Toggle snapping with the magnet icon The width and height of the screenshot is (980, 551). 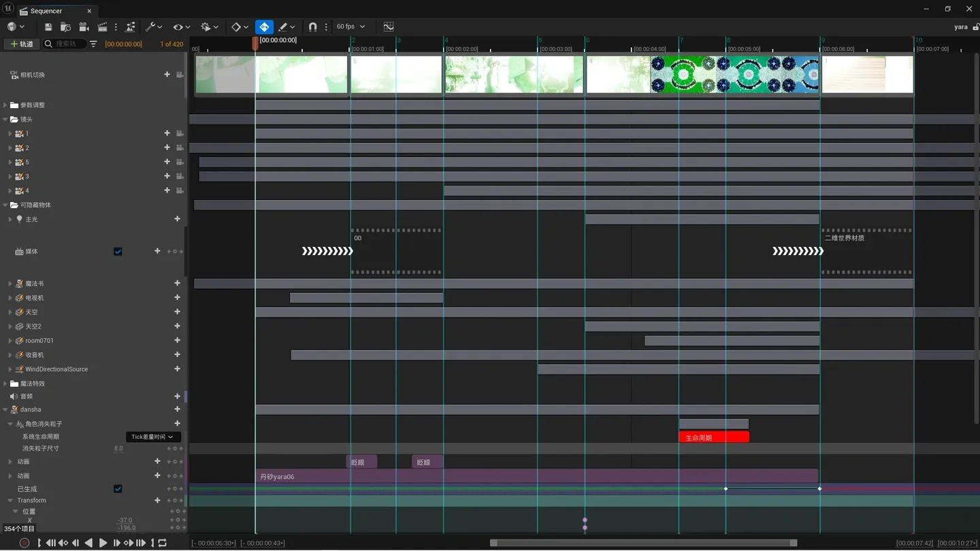[x=312, y=27]
